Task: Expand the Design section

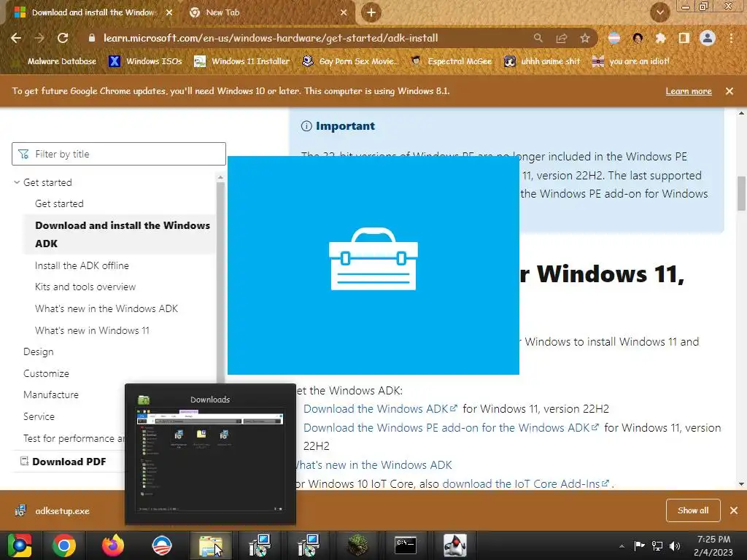Action: [39, 352]
